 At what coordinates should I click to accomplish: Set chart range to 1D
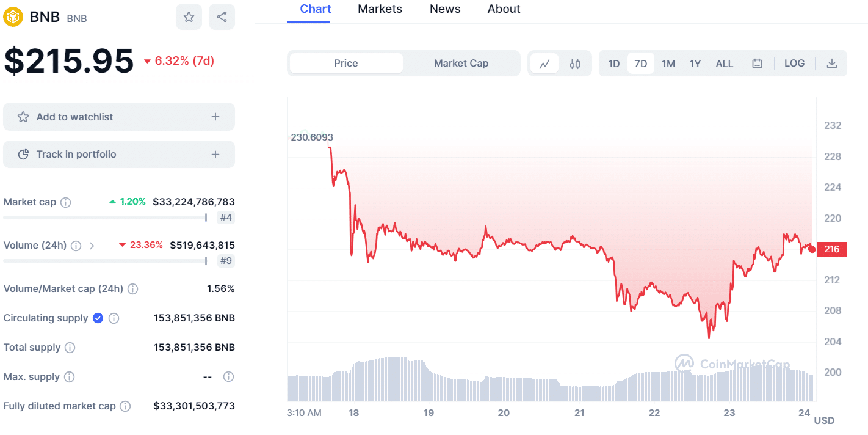(614, 64)
